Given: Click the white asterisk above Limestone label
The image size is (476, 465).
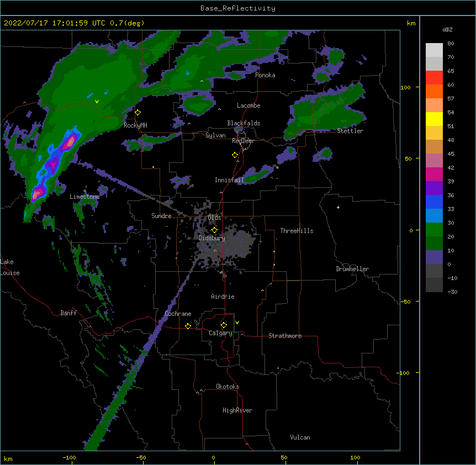Looking at the screenshot, I should tap(84, 191).
